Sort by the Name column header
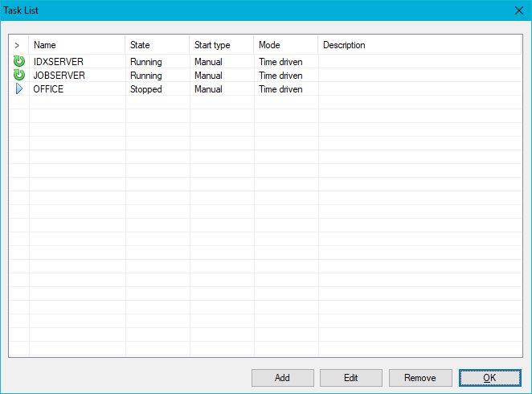Image resolution: width=532 pixels, height=394 pixels. pos(76,45)
